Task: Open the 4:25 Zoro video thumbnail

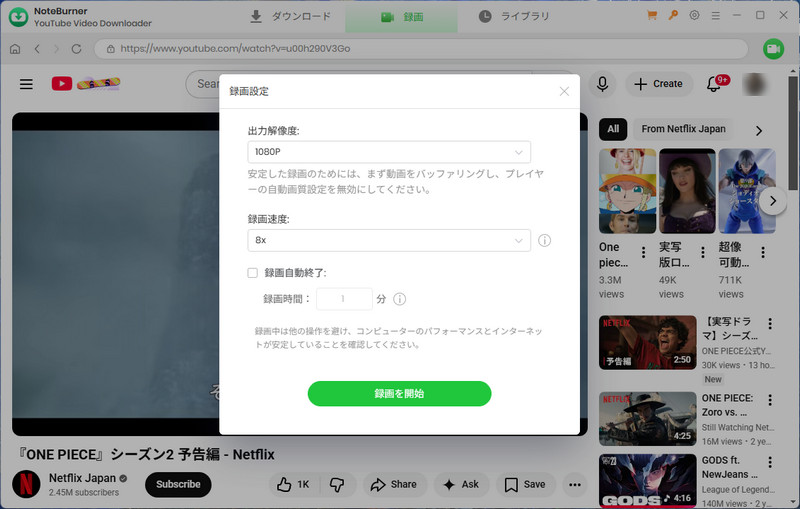Action: tap(647, 419)
